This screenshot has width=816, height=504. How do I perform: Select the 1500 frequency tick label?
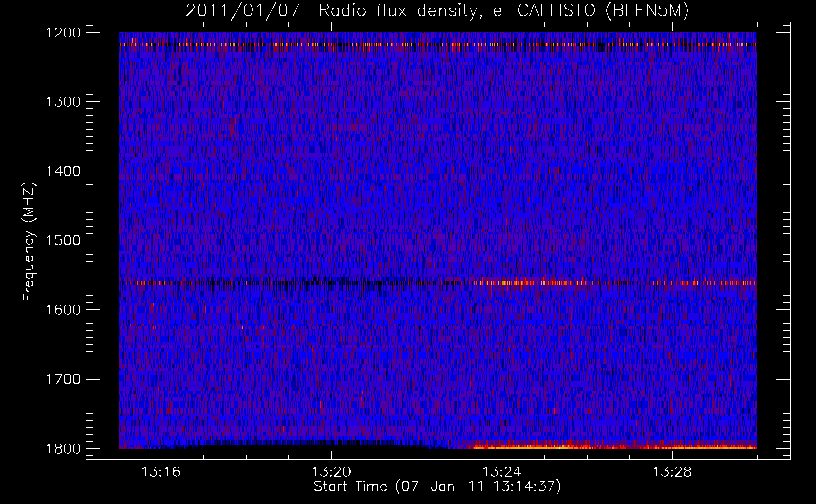[63, 240]
